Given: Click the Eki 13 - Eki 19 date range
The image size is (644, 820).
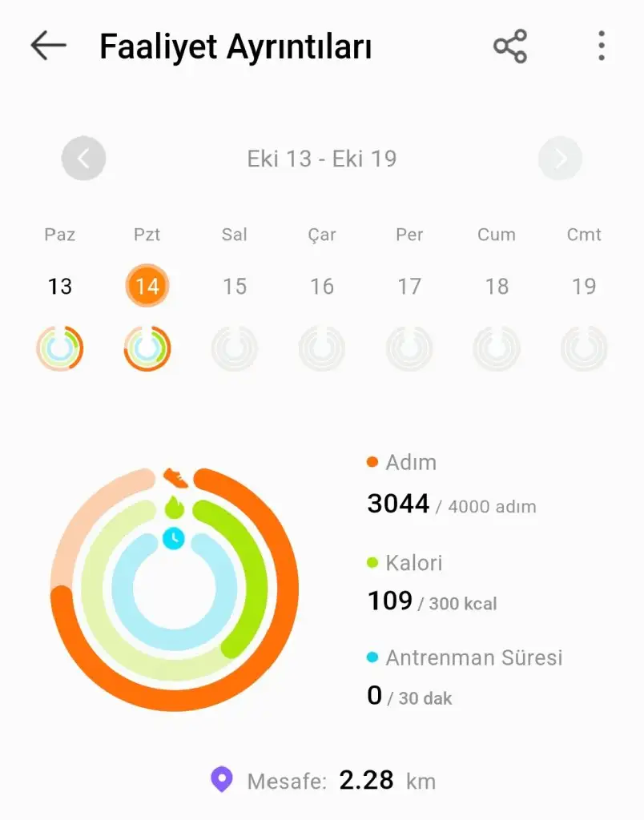Looking at the screenshot, I should coord(322,159).
